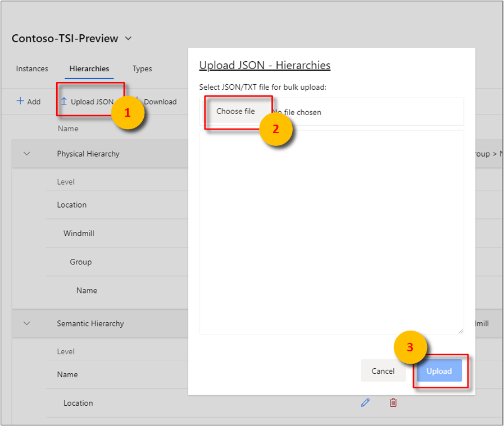This screenshot has width=504, height=426.
Task: Click Cancel to dismiss the Upload JSON dialog
Action: point(383,371)
